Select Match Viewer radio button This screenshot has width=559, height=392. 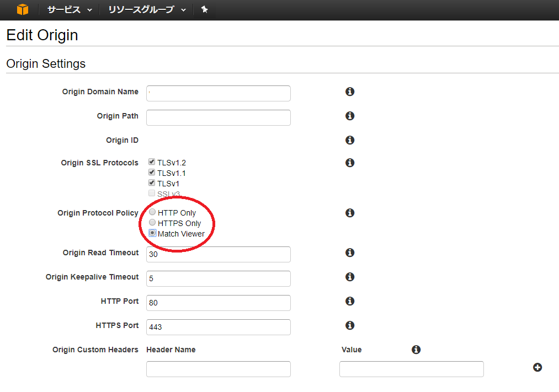pyautogui.click(x=152, y=233)
